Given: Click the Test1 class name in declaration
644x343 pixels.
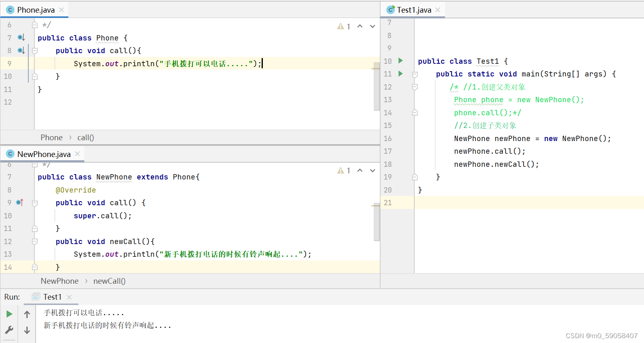Looking at the screenshot, I should [x=488, y=61].
